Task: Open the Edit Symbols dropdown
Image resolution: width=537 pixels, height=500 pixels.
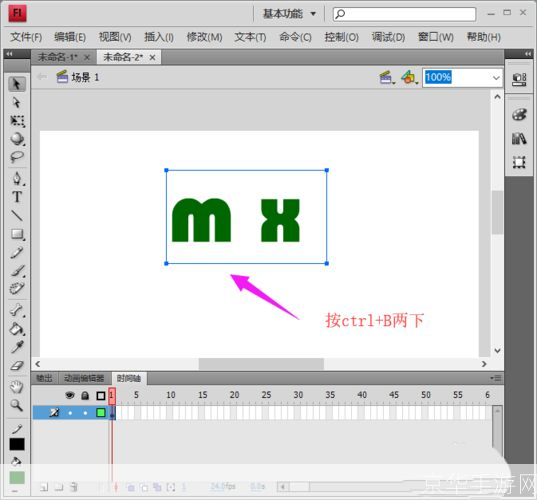Action: click(410, 78)
